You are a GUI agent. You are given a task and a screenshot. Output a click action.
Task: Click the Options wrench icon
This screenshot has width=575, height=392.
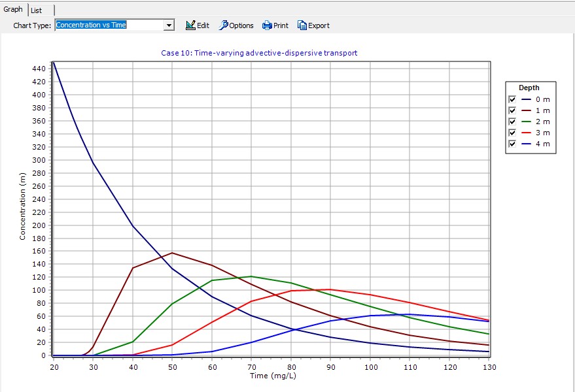click(x=223, y=25)
